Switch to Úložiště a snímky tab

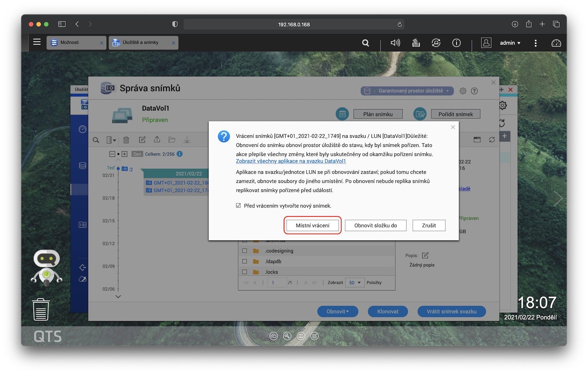click(143, 43)
